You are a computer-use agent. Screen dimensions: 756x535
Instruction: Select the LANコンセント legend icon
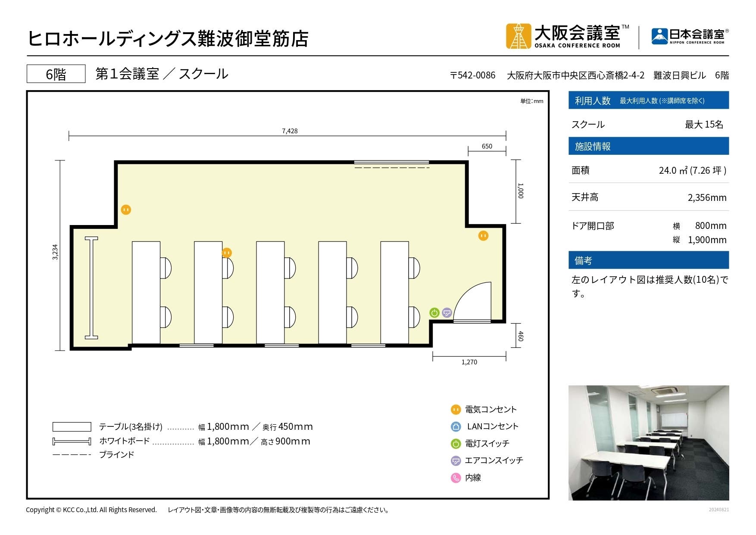455,426
